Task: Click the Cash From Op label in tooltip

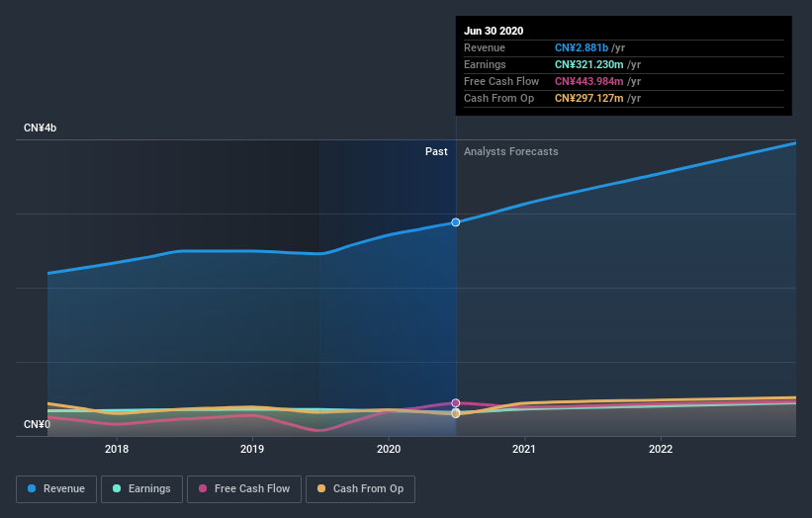Action: point(498,98)
